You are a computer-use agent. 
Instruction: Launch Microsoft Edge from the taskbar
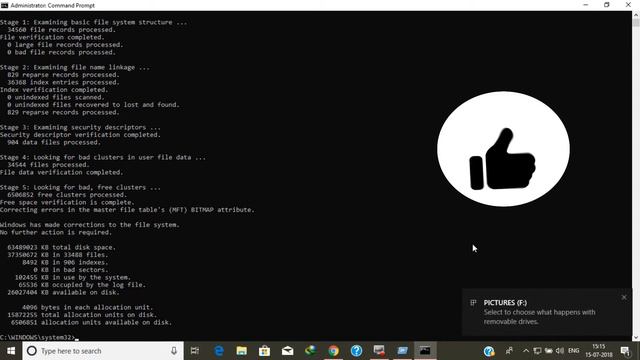click(x=219, y=351)
